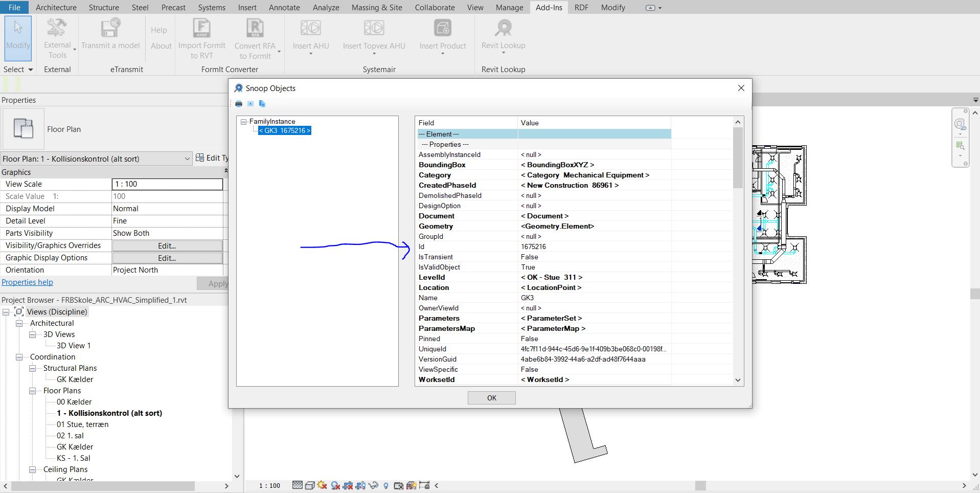Click the Help button in ribbon
980x493 pixels.
[x=159, y=30]
